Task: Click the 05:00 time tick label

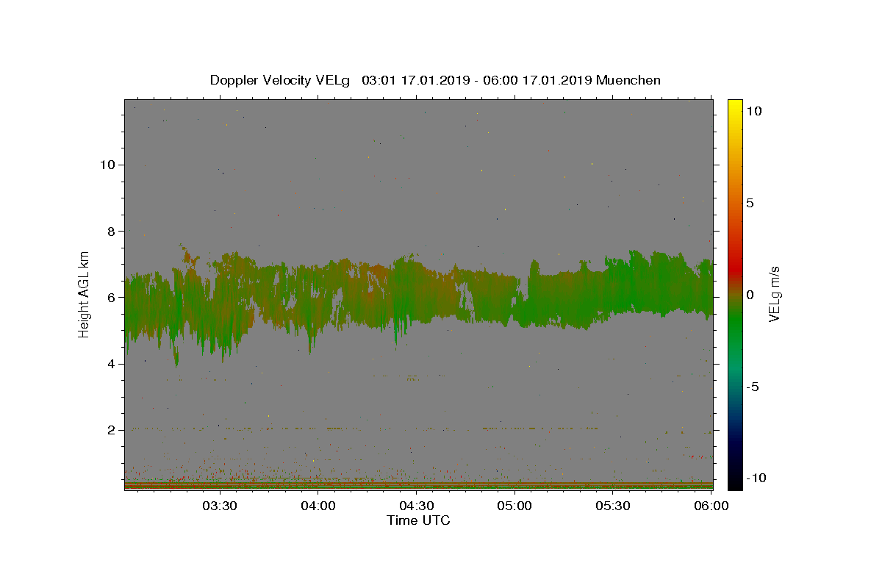Action: (x=514, y=506)
